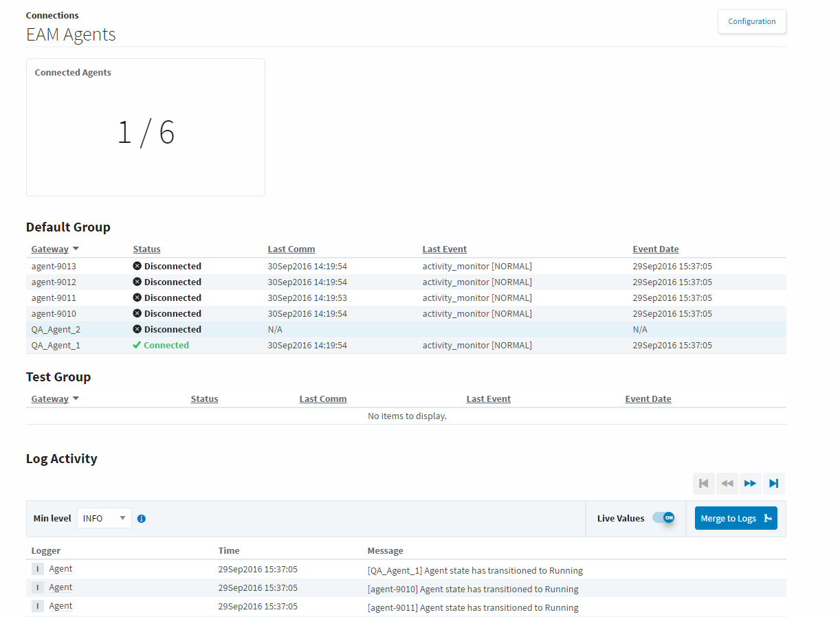This screenshot has height=617, width=840.
Task: Click the disconnected icon for agent-9013
Action: (137, 266)
